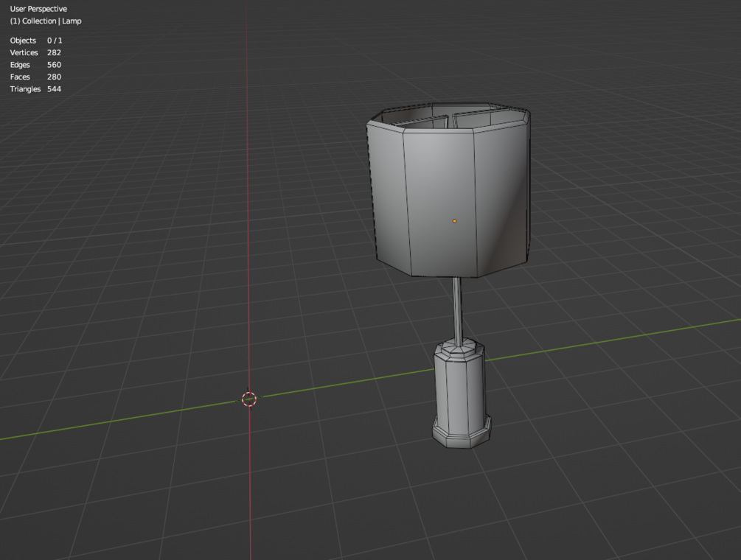This screenshot has width=741, height=560.
Task: Click the right shaded face of the lampshade
Action: tap(502, 198)
